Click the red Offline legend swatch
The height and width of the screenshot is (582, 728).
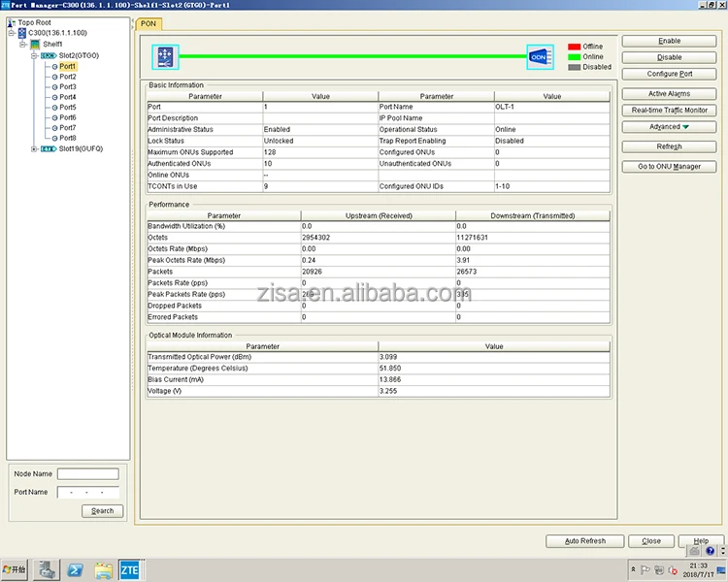pyautogui.click(x=575, y=47)
